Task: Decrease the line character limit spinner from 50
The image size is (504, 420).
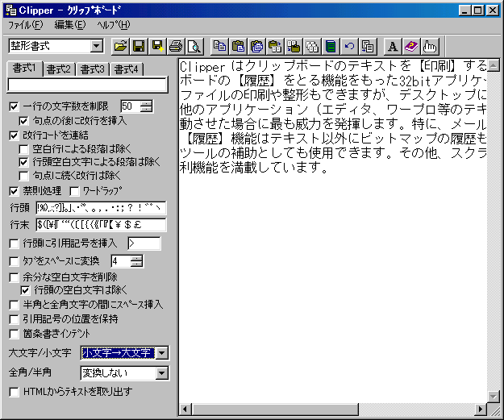Action: click(x=146, y=110)
